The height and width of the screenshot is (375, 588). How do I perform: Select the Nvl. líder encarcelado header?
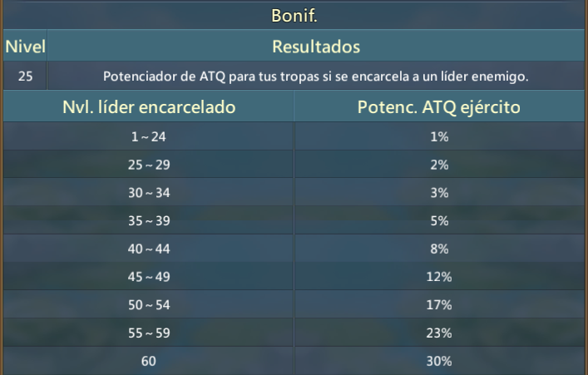149,107
